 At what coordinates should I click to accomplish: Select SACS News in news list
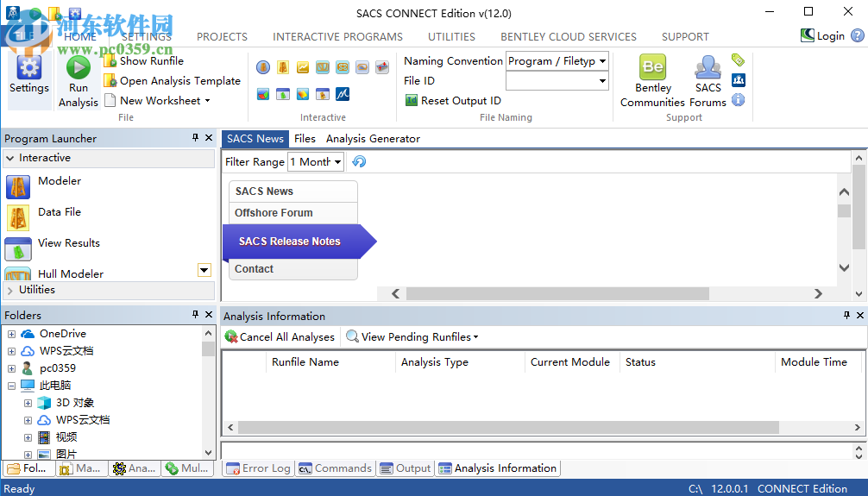coord(292,191)
